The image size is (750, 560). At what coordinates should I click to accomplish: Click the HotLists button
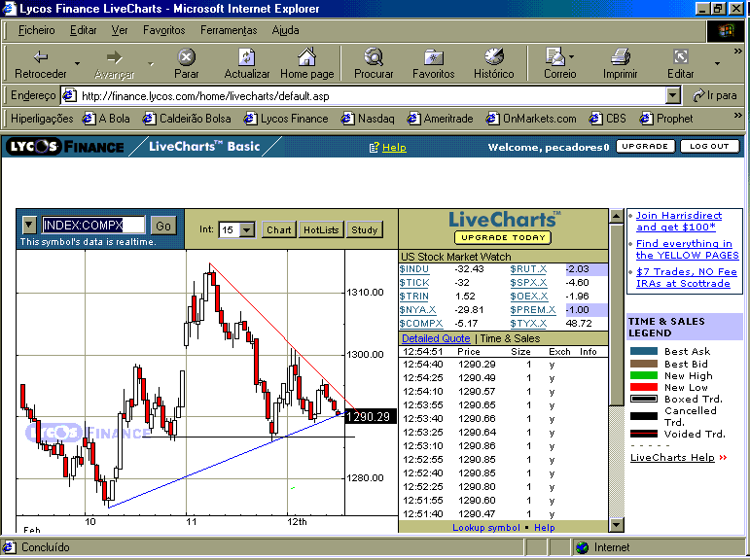[321, 230]
